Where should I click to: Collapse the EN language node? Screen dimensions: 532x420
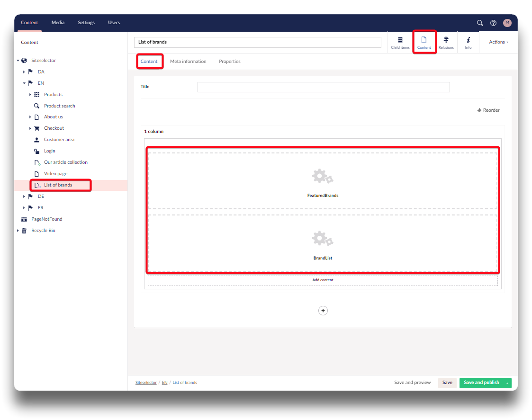(24, 83)
